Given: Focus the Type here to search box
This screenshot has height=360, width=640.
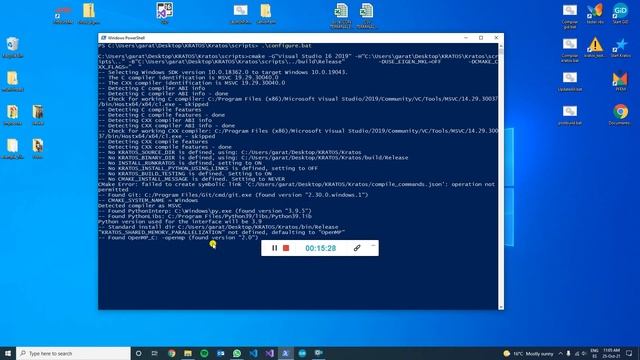Looking at the screenshot, I should click(x=73, y=353).
